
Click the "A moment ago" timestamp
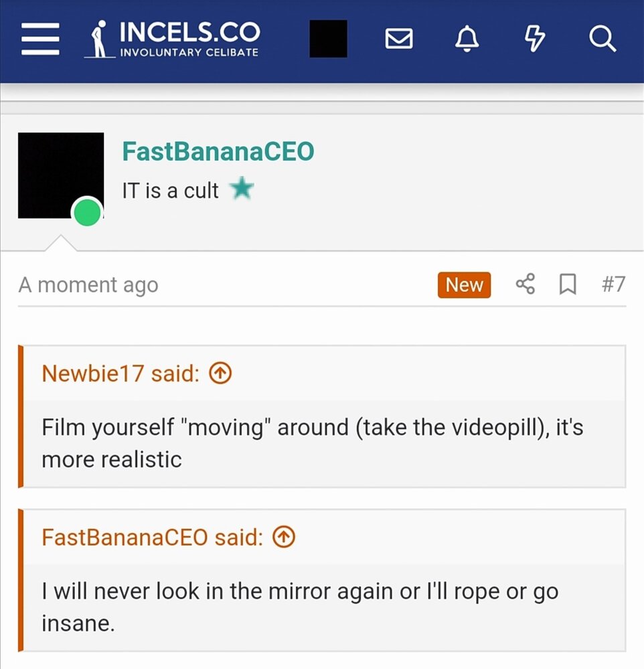click(x=88, y=285)
